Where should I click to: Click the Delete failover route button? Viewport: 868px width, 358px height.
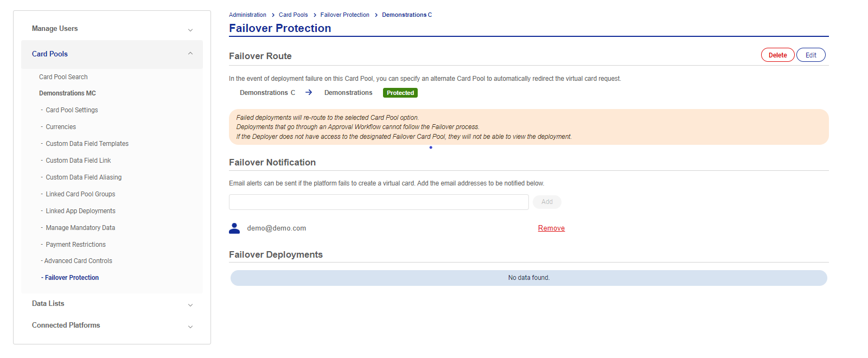[777, 55]
